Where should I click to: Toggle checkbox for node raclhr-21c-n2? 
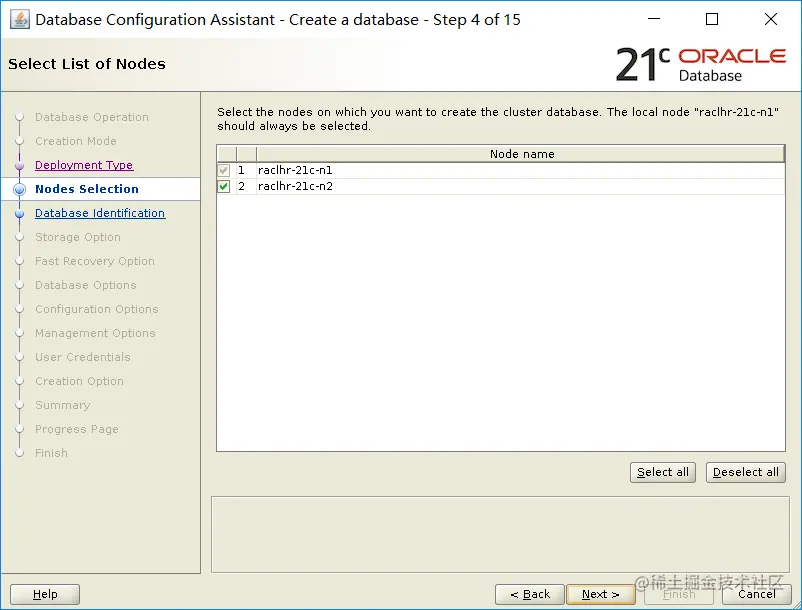224,186
